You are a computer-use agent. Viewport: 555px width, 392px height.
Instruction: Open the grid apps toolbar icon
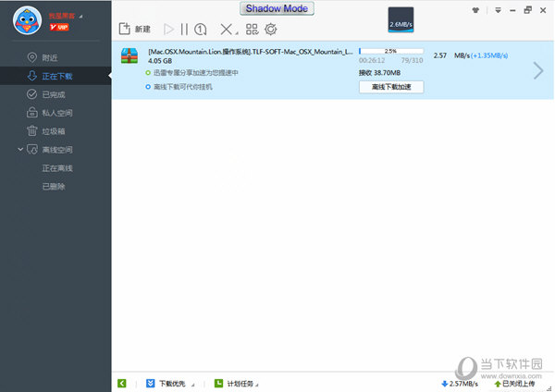[x=252, y=30]
